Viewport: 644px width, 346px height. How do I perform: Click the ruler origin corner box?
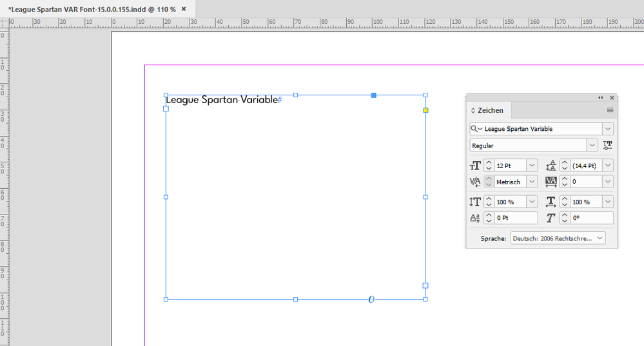[x=5, y=23]
